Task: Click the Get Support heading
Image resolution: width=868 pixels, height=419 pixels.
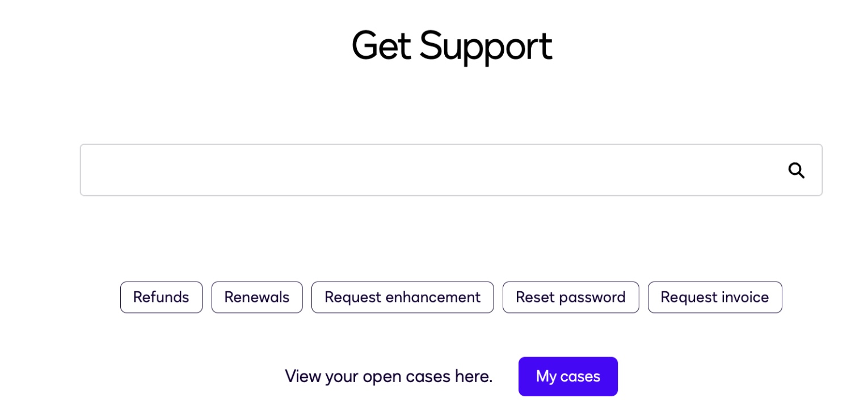Action: point(452,46)
